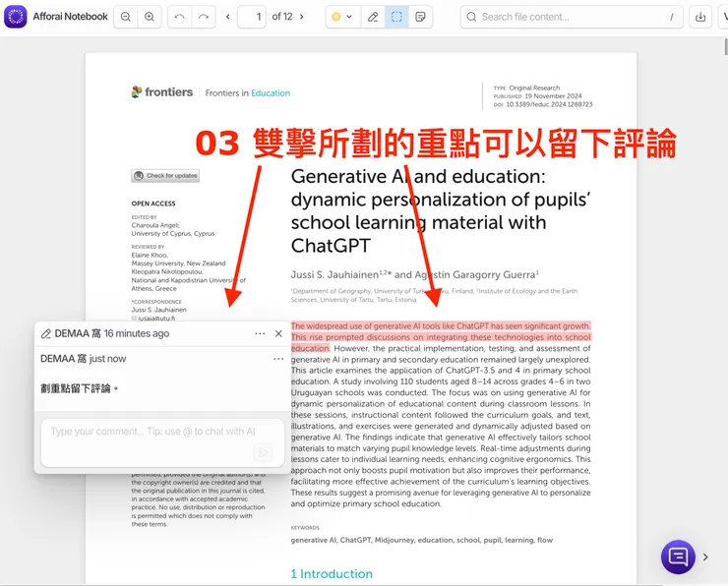Click the keywords line starting generative AI
This screenshot has height=586, width=728.
422,540
